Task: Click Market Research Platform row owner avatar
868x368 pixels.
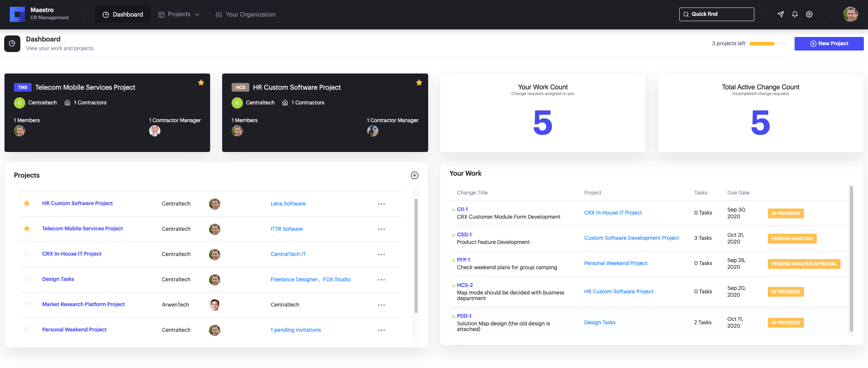Action: pos(215,305)
